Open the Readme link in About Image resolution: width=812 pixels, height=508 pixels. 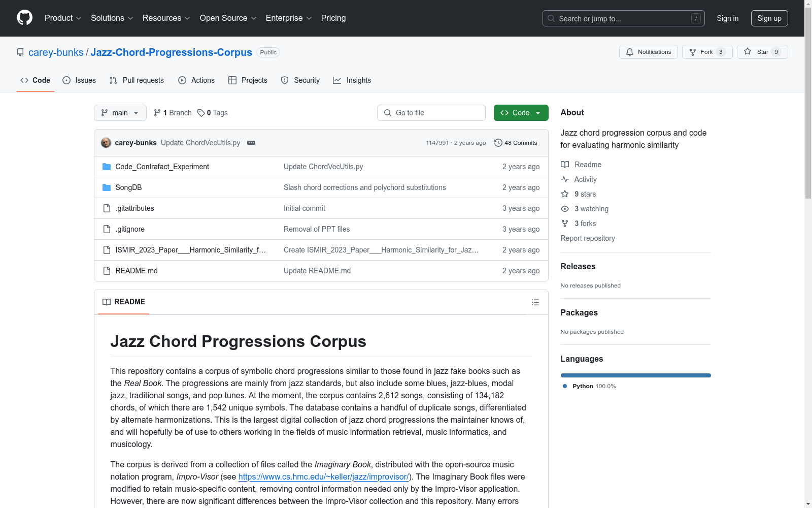tap(581, 165)
